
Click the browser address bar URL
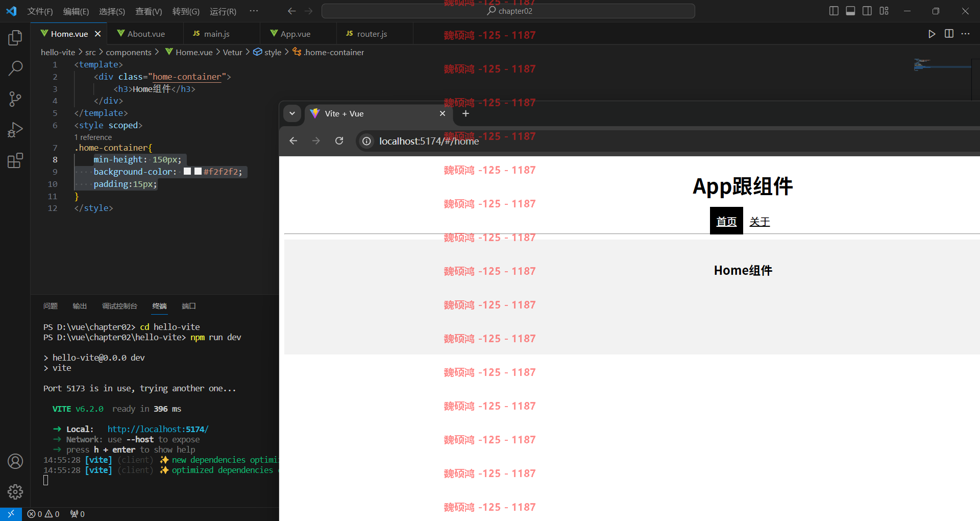(429, 141)
